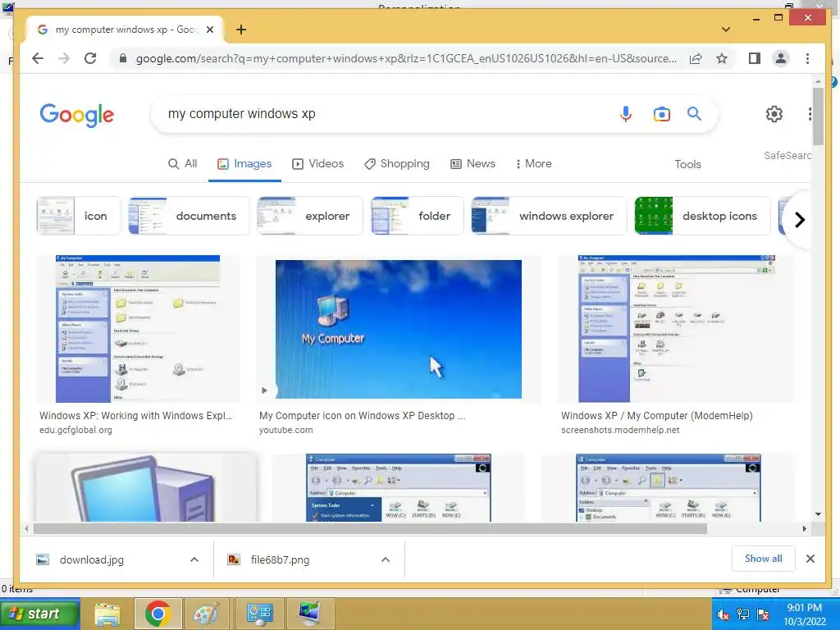Filter images by the 'folder' chip
Image resolution: width=840 pixels, height=630 pixels.
tap(417, 216)
